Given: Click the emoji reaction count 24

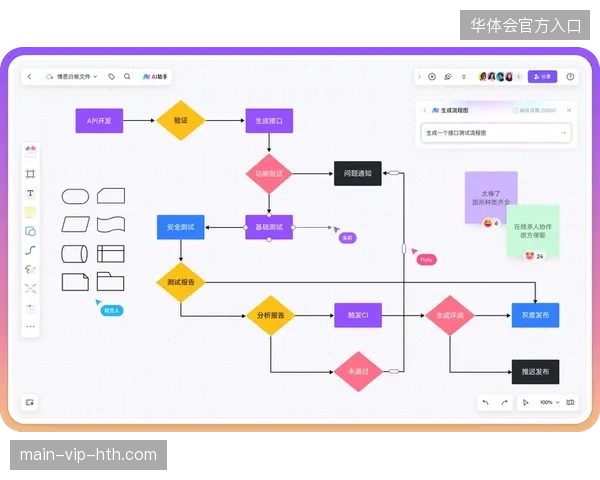Looking at the screenshot, I should click(535, 256).
